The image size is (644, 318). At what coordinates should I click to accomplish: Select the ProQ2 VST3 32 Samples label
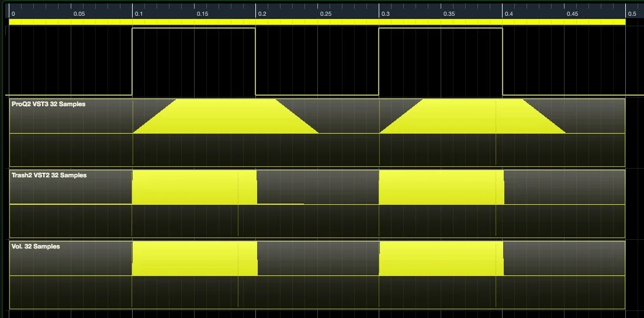(x=49, y=104)
